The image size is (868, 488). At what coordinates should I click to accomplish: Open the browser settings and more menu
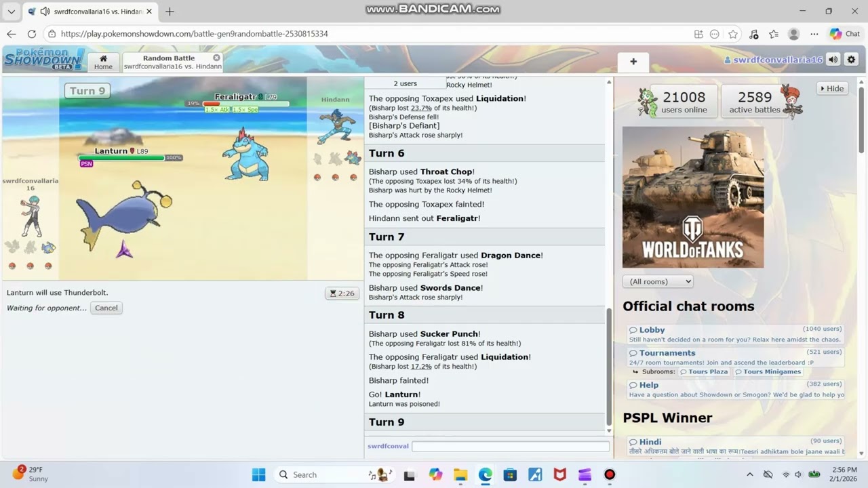[814, 34]
